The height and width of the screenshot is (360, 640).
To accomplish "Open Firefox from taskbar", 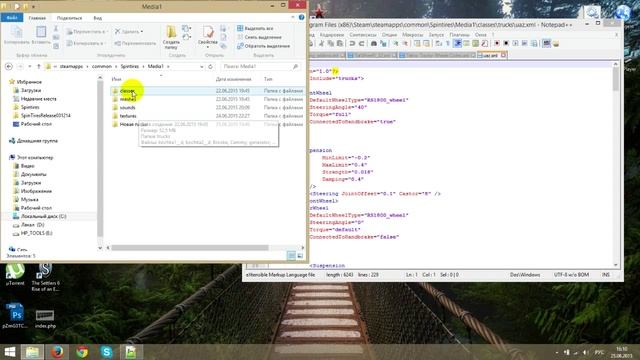I will click(57, 352).
